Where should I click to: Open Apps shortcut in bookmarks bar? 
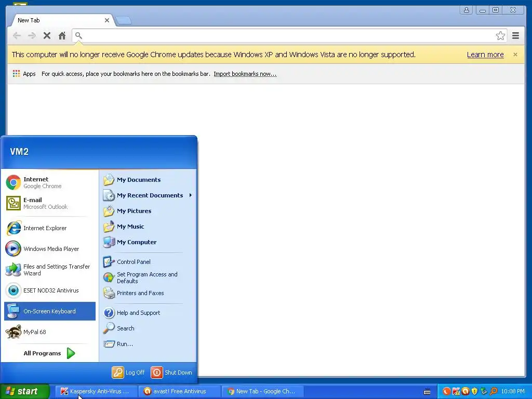click(x=24, y=74)
